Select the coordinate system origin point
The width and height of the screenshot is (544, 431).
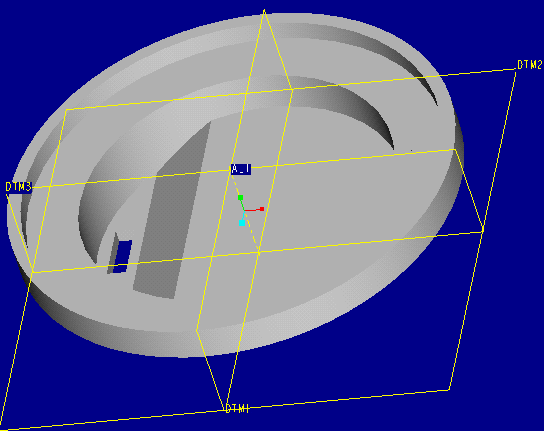pos(245,210)
